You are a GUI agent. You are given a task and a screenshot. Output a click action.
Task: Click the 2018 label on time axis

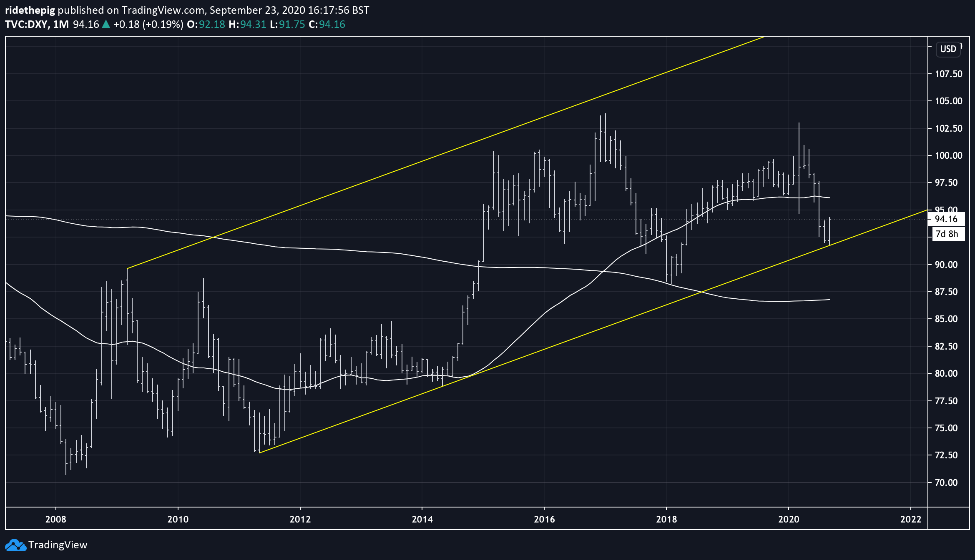(x=667, y=519)
